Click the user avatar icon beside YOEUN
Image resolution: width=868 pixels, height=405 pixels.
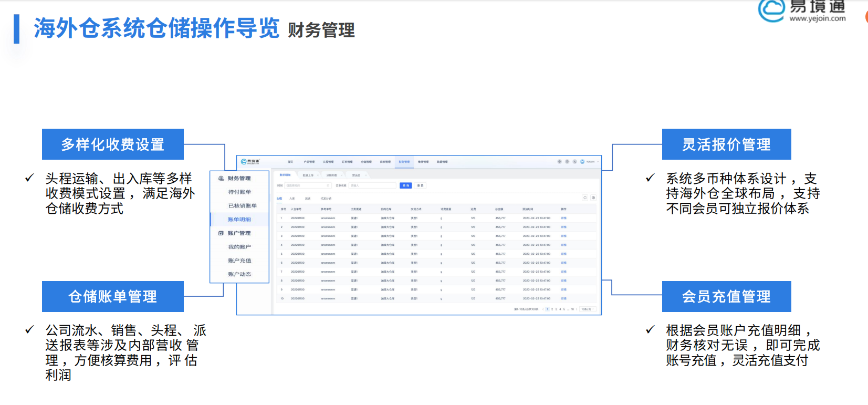582,162
